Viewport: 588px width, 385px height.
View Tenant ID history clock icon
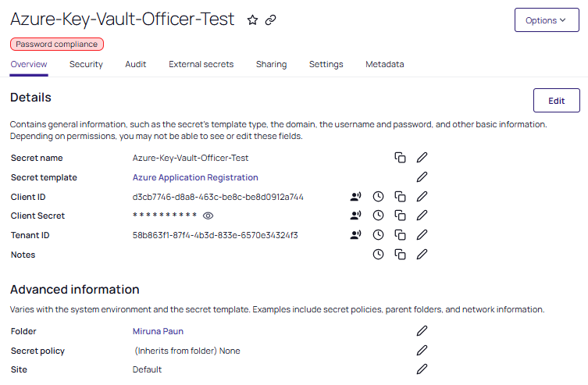tap(378, 235)
